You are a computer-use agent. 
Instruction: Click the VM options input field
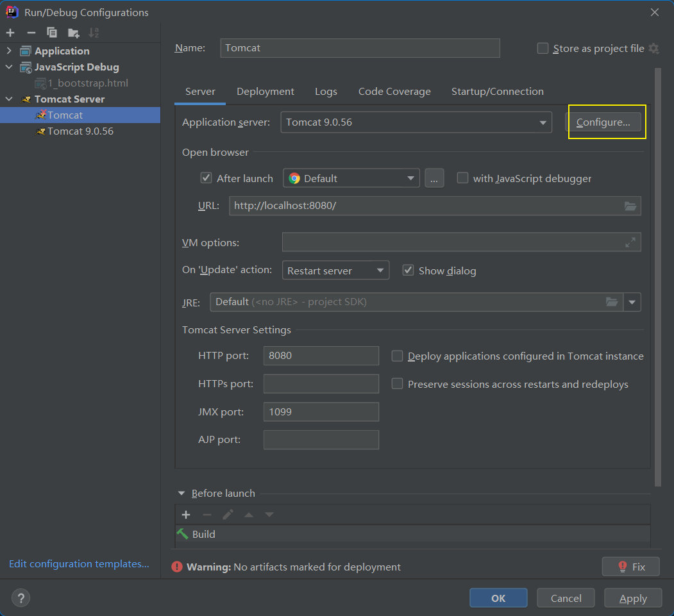[x=461, y=242]
